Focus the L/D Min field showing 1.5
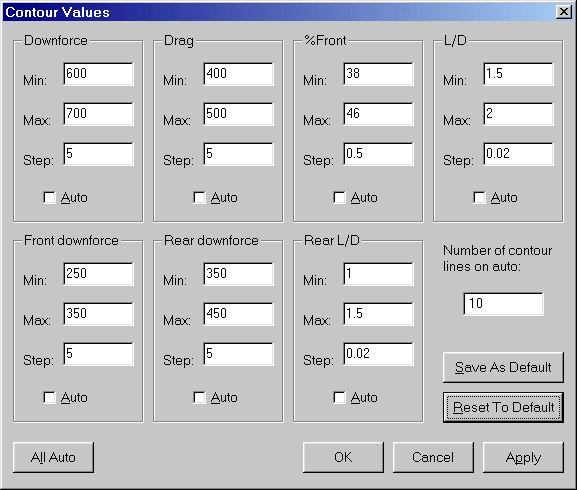 click(x=518, y=74)
